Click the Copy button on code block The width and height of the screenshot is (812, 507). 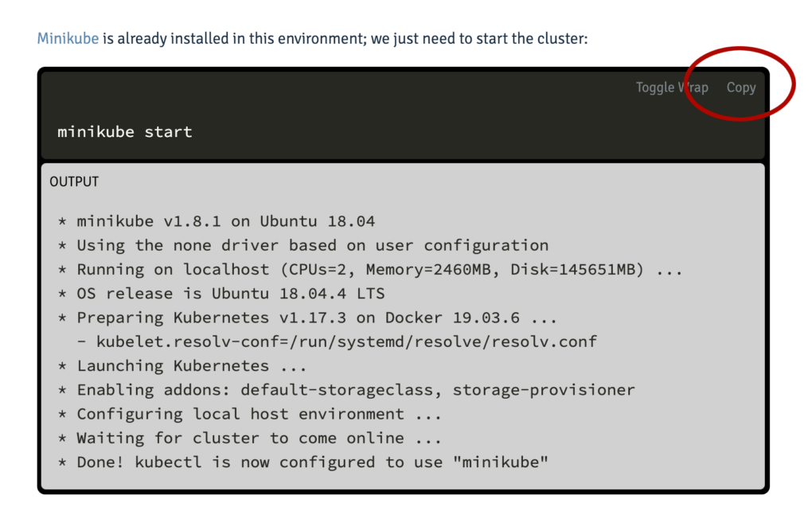(741, 88)
